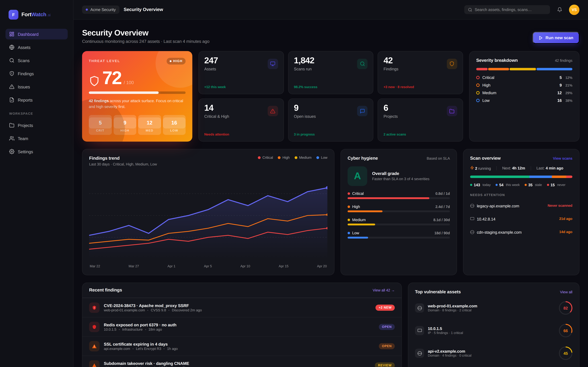This screenshot has width=588, height=367.
Task: Click the Critical & High warning triangle icon
Action: [x=273, y=111]
